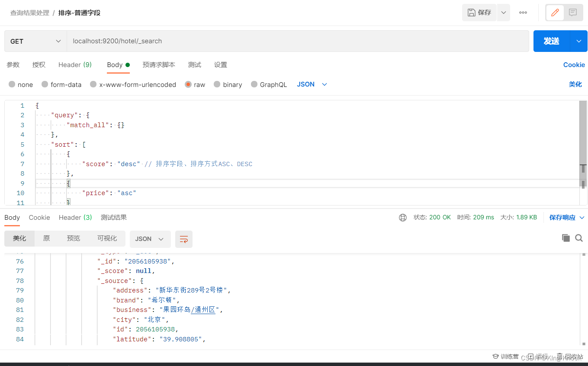
Task: Click the 排序-普通字段 request title
Action: point(79,13)
